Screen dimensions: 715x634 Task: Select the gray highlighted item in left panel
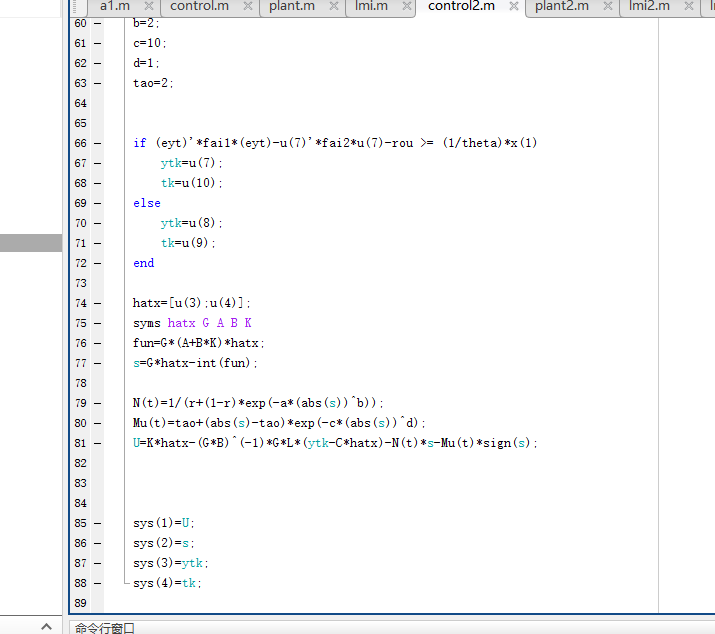coord(31,243)
